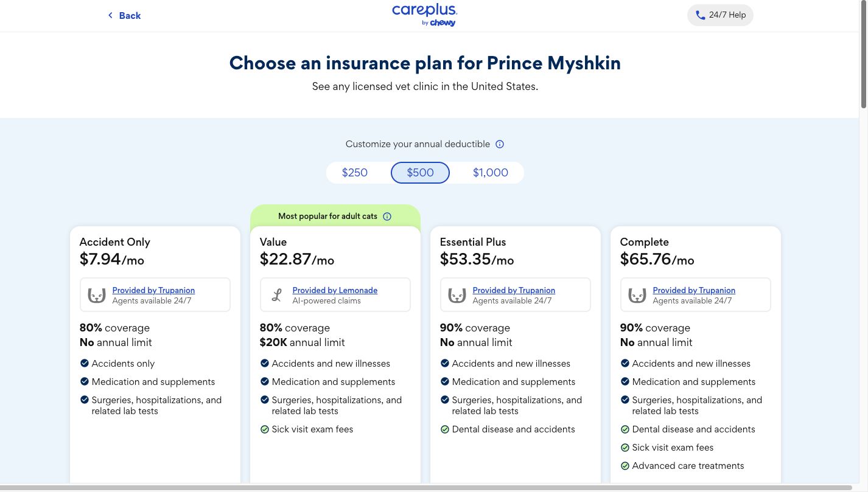Click Lemonade logo in Value plan card

(x=277, y=296)
